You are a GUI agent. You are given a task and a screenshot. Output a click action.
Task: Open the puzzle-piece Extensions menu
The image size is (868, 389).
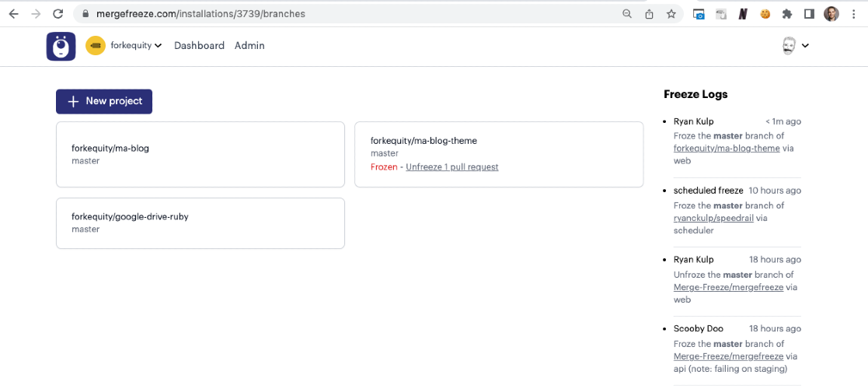(786, 15)
